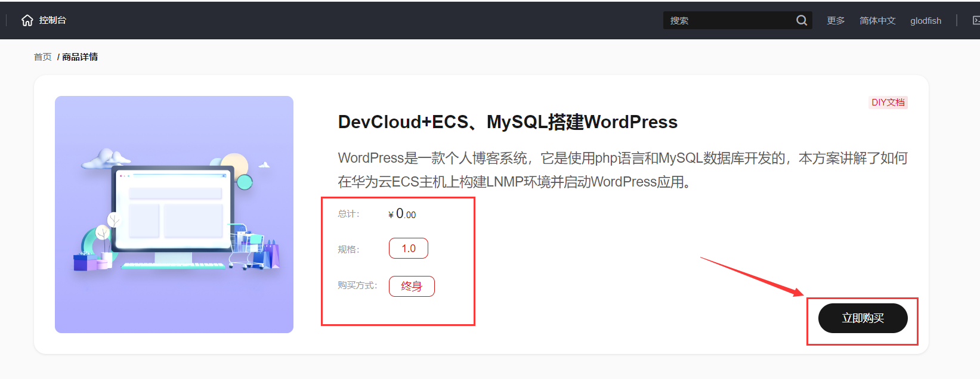
Task: Click the terminal icon at the top right edge
Action: [976, 20]
